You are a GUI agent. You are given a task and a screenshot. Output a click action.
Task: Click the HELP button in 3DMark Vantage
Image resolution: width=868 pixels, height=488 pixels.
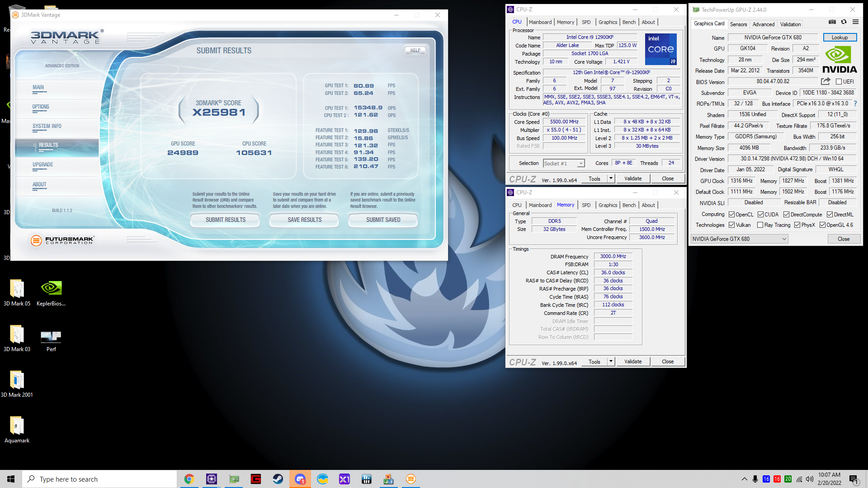[x=415, y=51]
